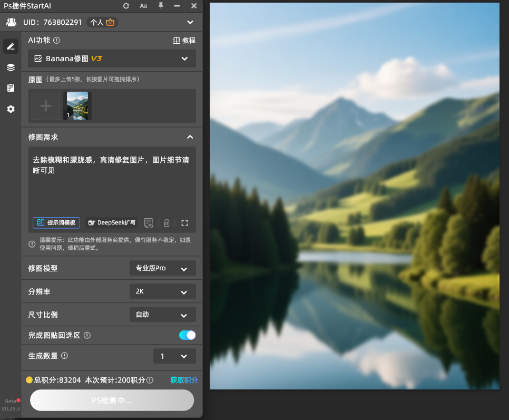Click the DeepSeek扩写 button
This screenshot has width=509, height=420.
click(x=111, y=223)
